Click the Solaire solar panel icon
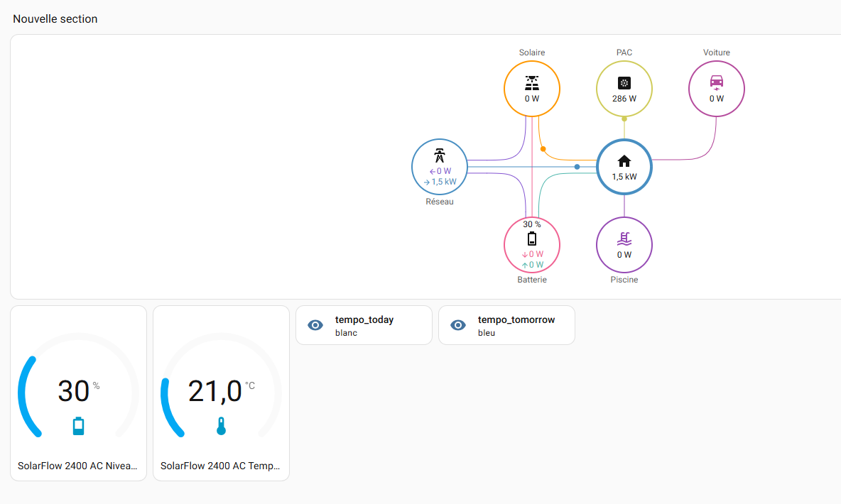841x504 pixels. (x=532, y=82)
